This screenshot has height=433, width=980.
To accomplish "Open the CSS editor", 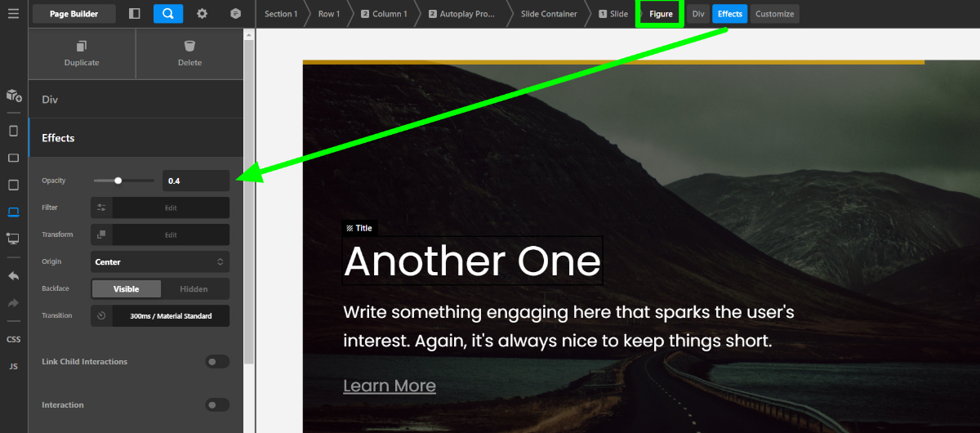I will [x=13, y=339].
